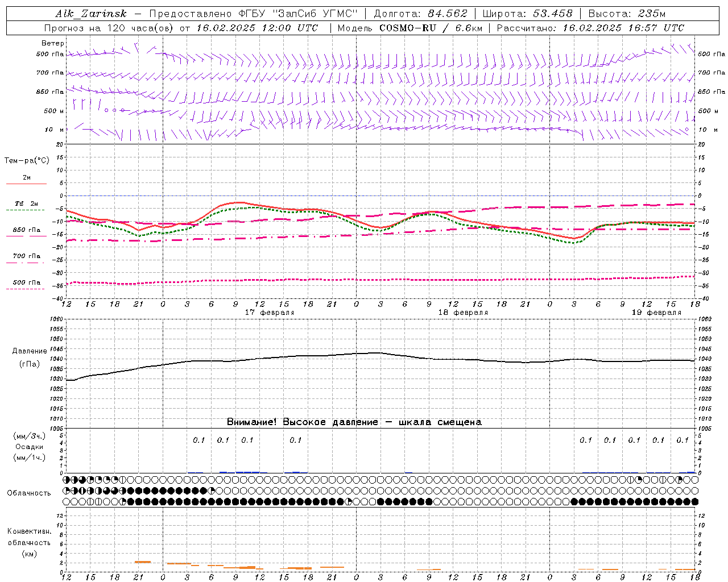
Task: Select the elevation text Высота: 235м
Action: tap(627, 14)
